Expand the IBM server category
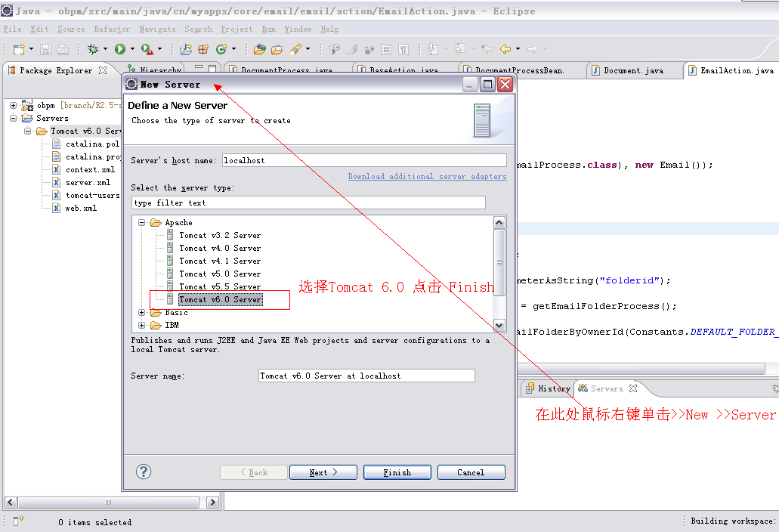The height and width of the screenshot is (532, 779). [141, 326]
